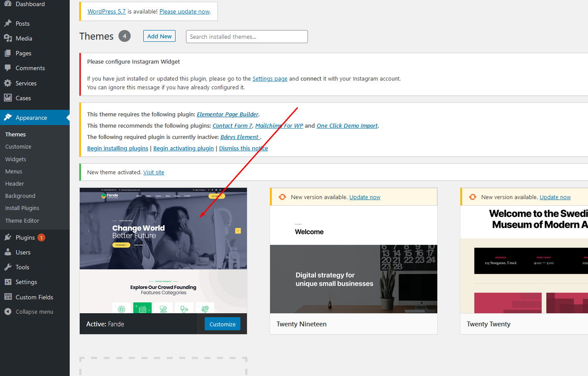
Task: Open the Tools menu text
Action: (22, 267)
